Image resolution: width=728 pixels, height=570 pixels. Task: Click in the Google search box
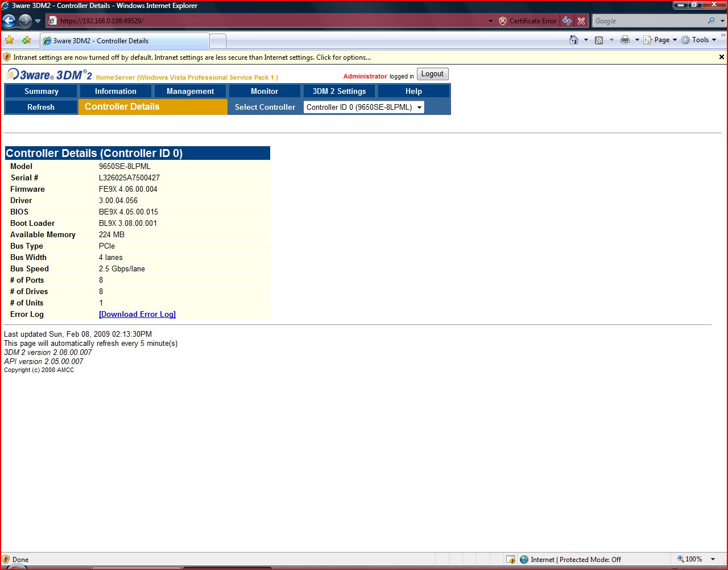coord(650,21)
